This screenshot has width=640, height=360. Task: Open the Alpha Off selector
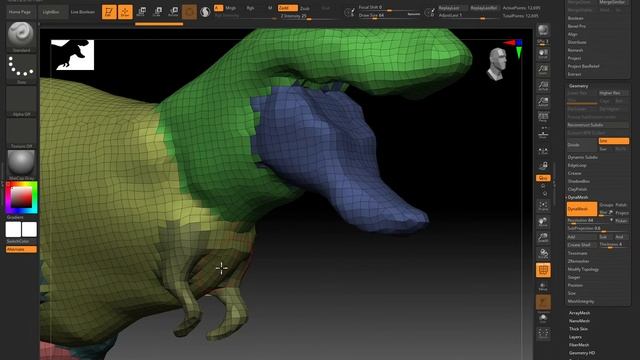(x=21, y=101)
